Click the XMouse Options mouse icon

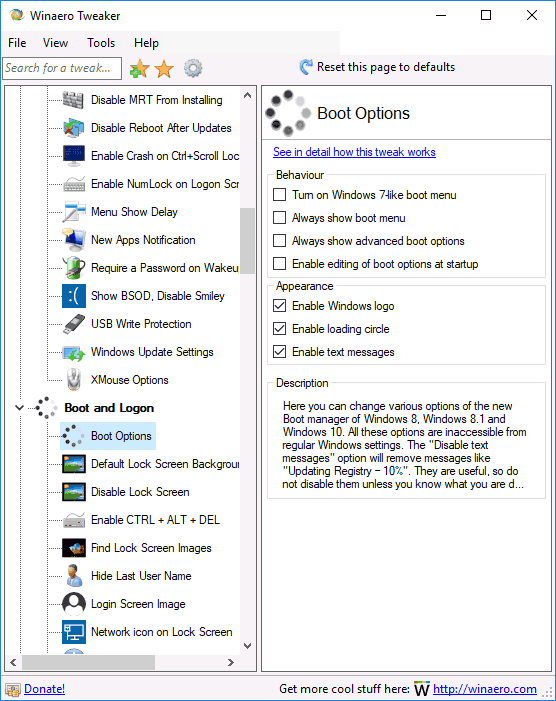(x=73, y=380)
